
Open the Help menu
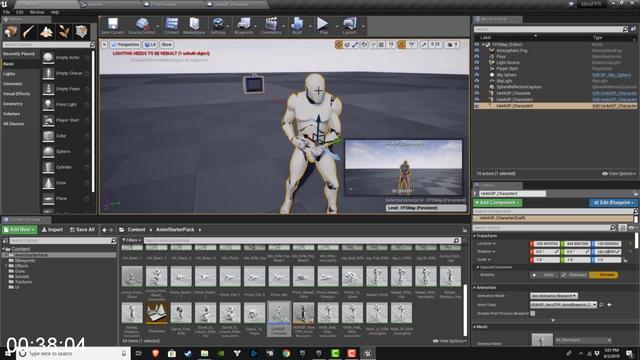[x=55, y=12]
